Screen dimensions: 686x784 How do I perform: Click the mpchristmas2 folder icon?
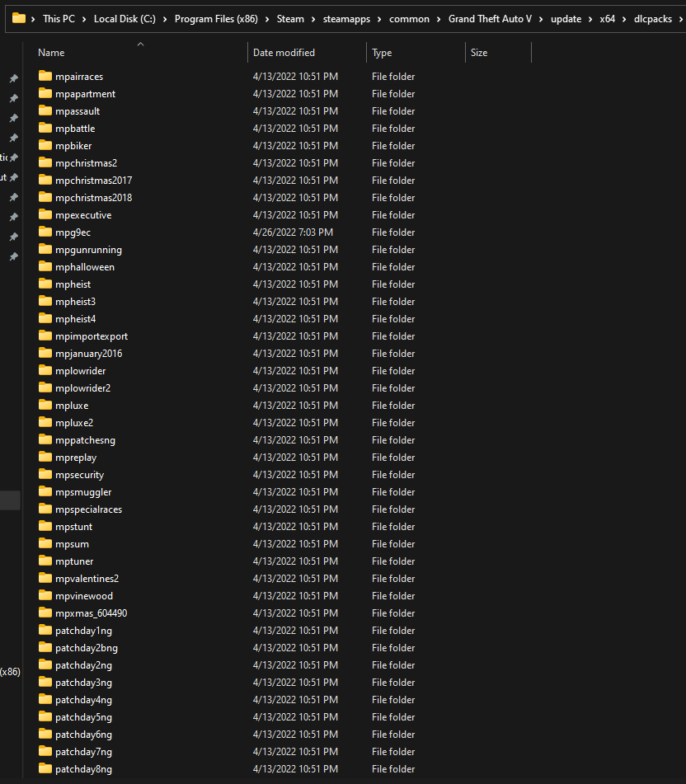45,162
